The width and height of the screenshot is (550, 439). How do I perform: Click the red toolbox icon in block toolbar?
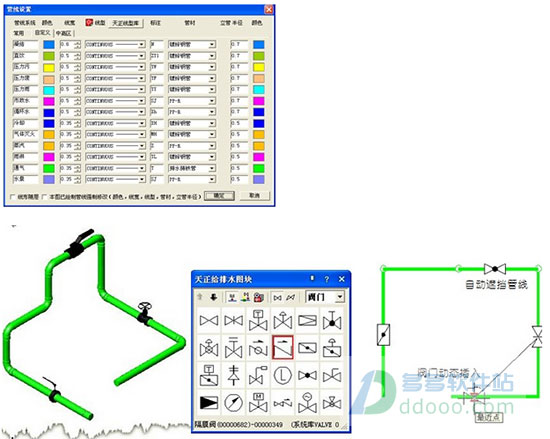259,297
